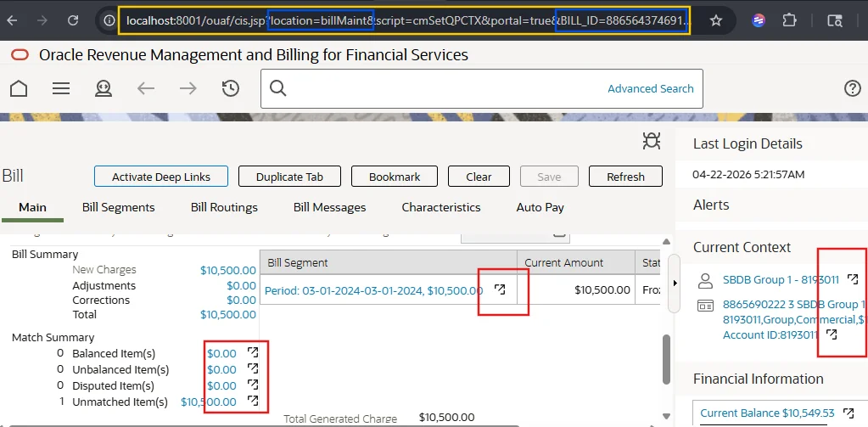This screenshot has width=868, height=427.
Task: Click the bug debug icon
Action: 652,141
